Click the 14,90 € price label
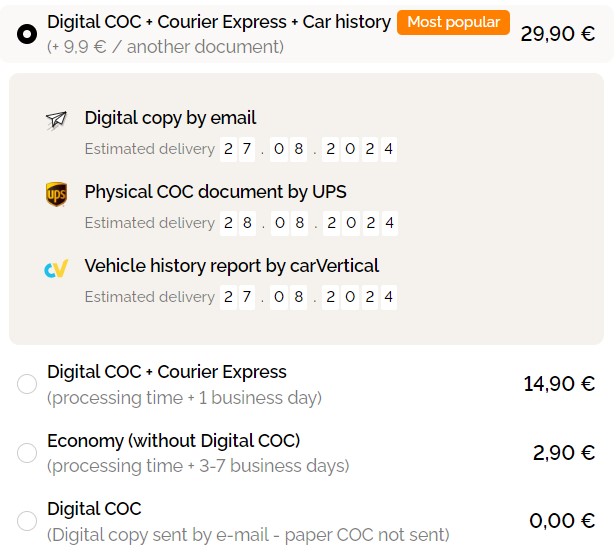Screen dimensions: 616x553 pos(559,384)
